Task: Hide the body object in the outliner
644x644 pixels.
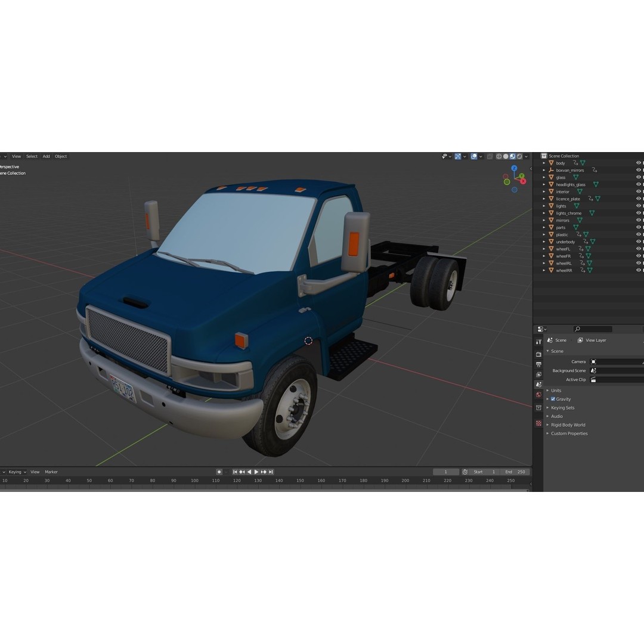Action: [638, 163]
